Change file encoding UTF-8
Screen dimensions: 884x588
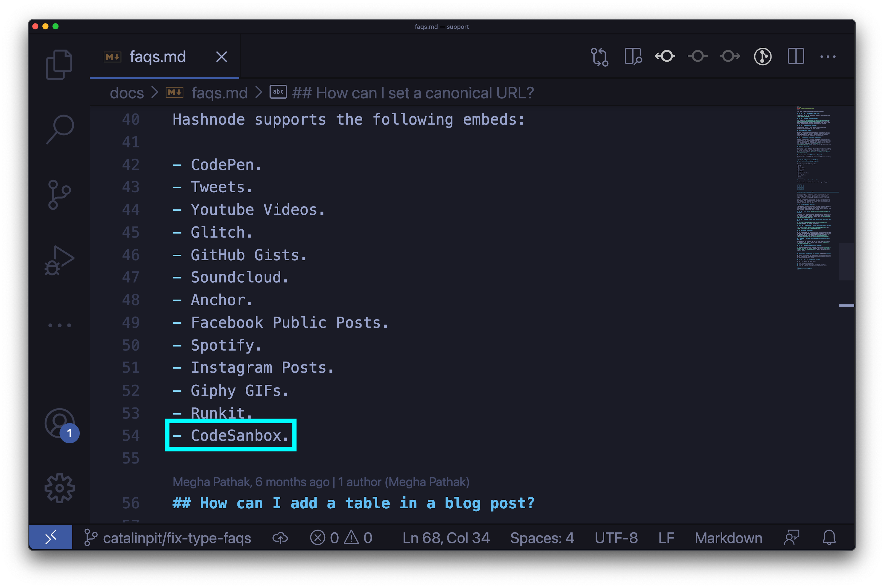(616, 538)
